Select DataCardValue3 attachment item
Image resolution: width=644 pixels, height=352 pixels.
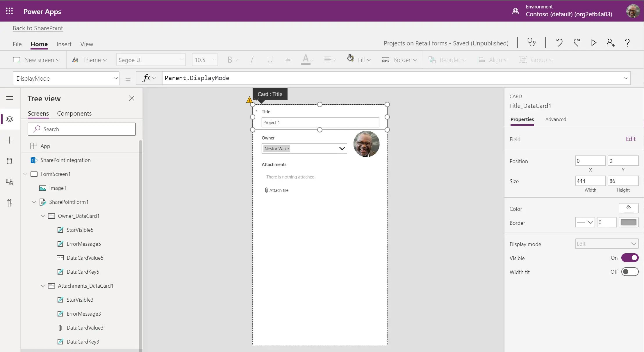(x=85, y=328)
